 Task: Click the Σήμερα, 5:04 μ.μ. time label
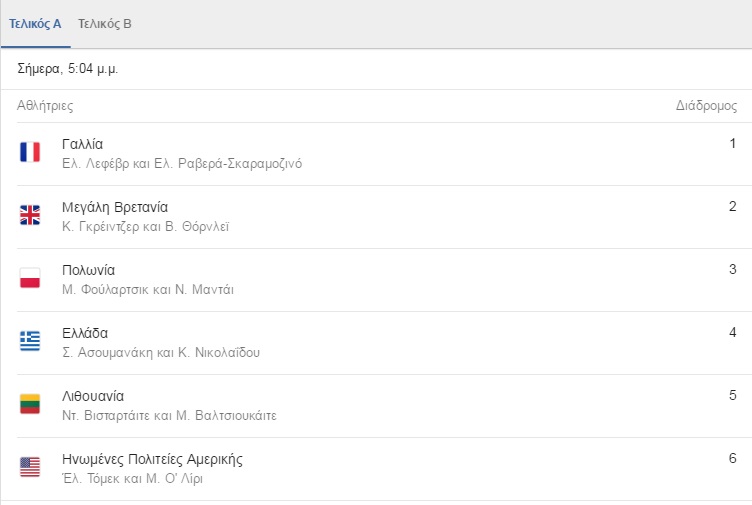pos(68,69)
